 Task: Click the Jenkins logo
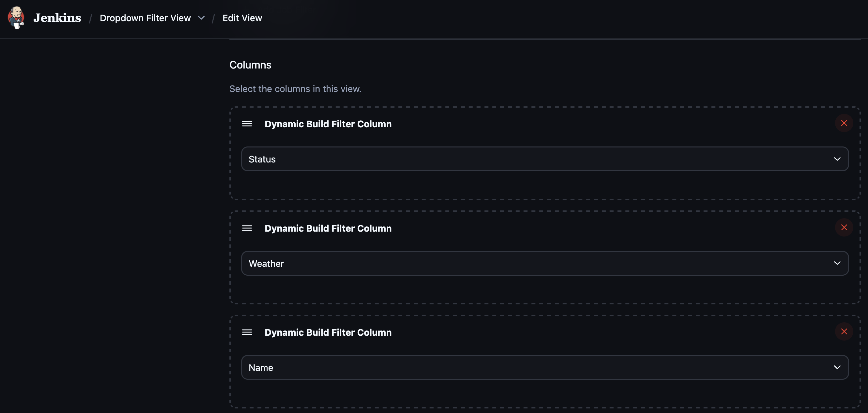point(16,18)
